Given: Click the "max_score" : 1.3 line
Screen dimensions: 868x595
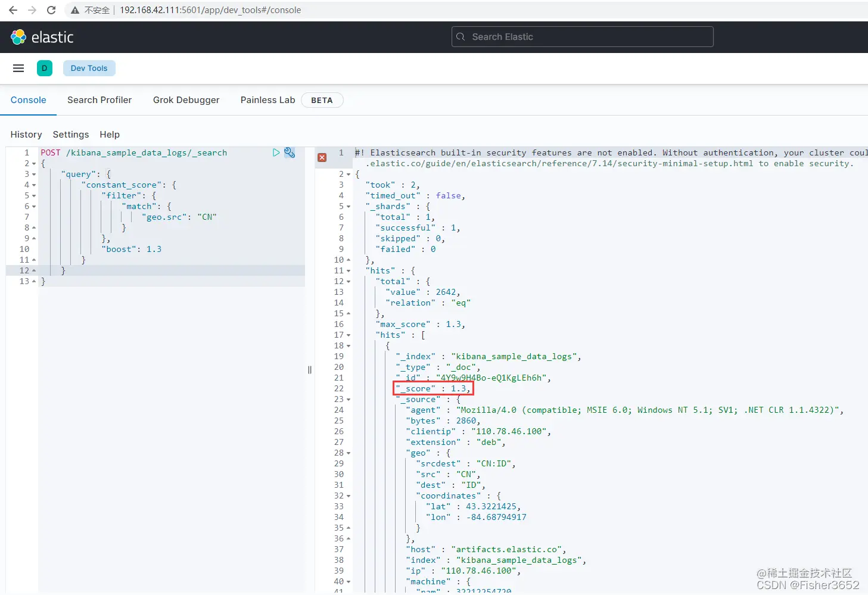Looking at the screenshot, I should pos(421,324).
